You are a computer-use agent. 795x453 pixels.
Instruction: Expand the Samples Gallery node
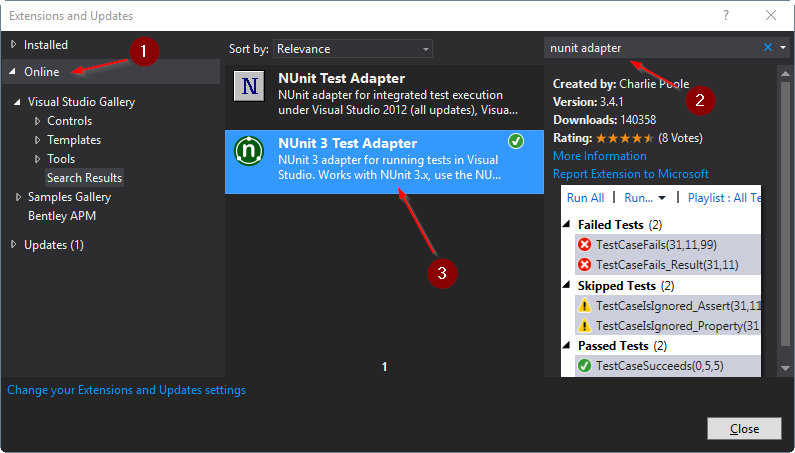coord(18,197)
